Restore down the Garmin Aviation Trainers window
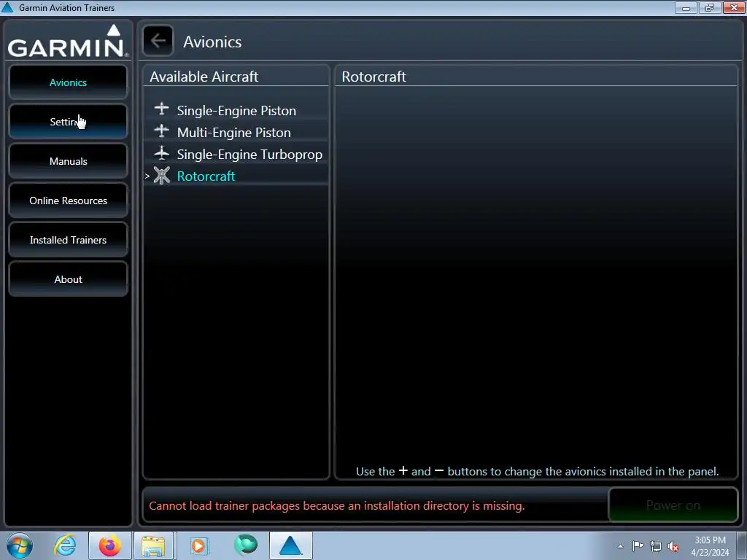 coord(710,7)
